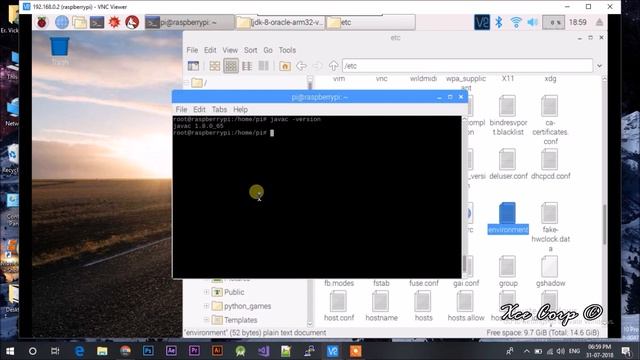Open Microsoft Edge from taskbar
This screenshot has height=360, width=640.
click(79, 351)
